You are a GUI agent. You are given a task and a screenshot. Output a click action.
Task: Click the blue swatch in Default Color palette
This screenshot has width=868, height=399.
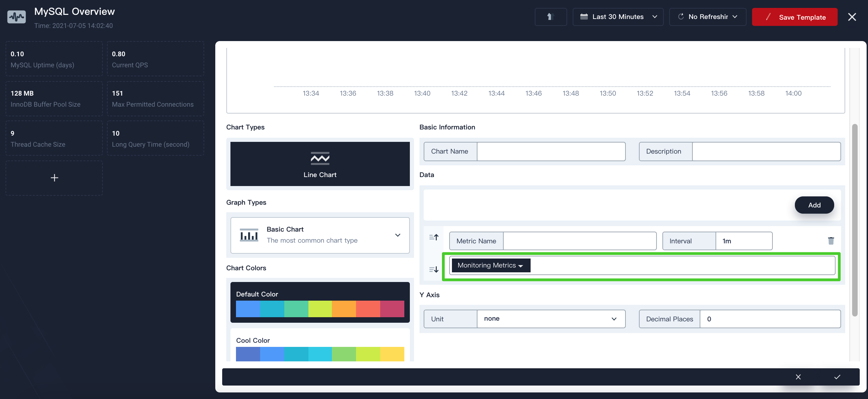click(x=247, y=309)
